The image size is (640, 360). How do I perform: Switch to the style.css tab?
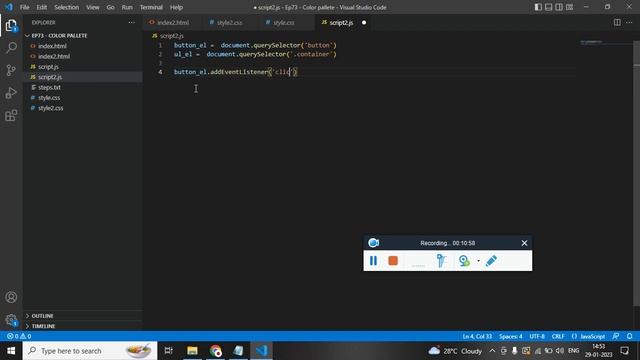click(283, 22)
